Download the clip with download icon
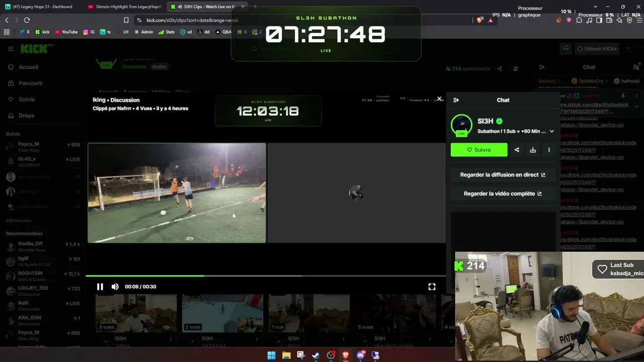 tap(533, 150)
